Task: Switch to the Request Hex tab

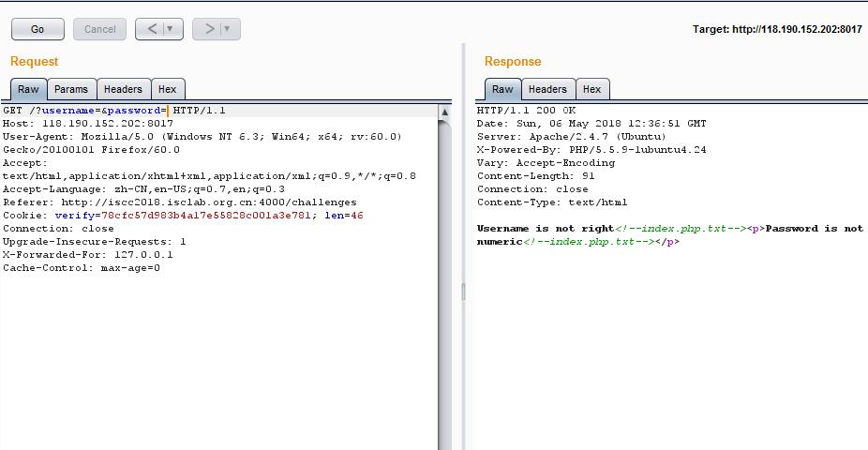Action: [167, 89]
